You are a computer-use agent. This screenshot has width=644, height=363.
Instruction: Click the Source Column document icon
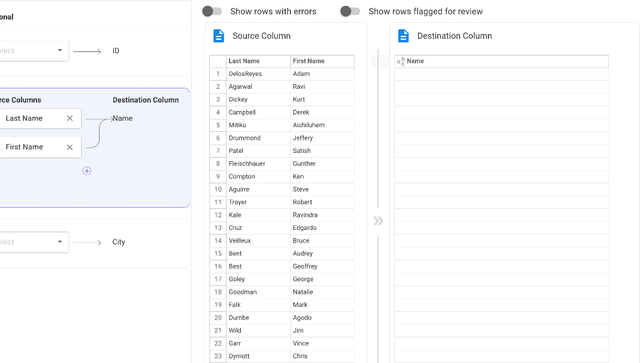(219, 36)
